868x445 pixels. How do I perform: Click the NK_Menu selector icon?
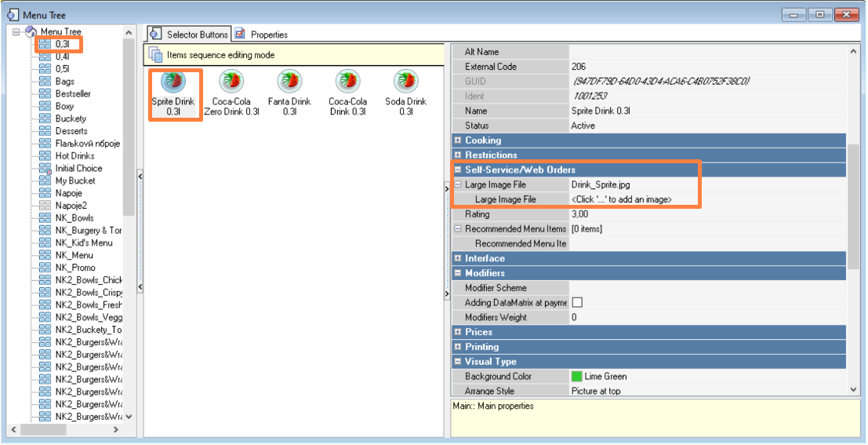coord(45,255)
